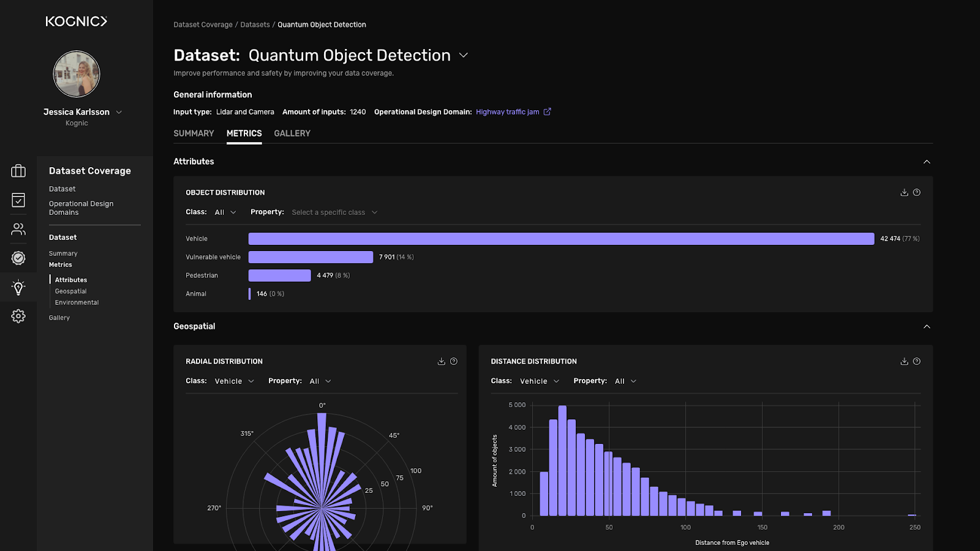Open Property All dropdown in Radial Distribution
The image size is (980, 551).
click(320, 381)
